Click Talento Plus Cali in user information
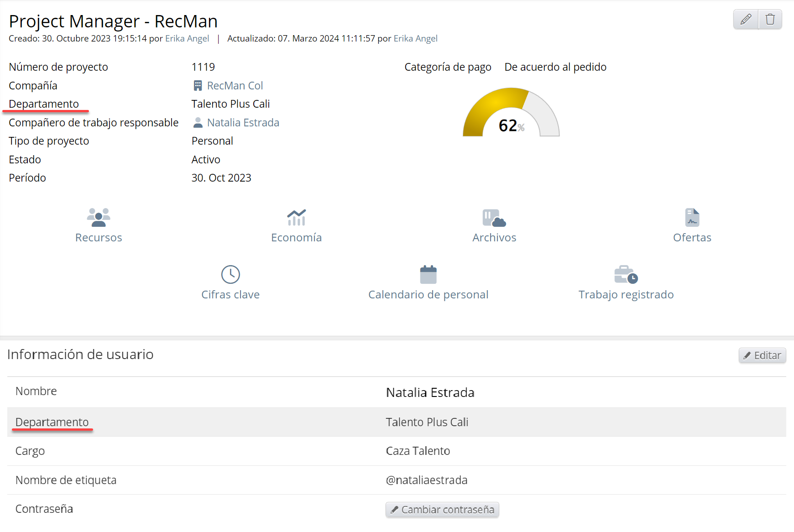The width and height of the screenshot is (794, 532). [x=427, y=422]
